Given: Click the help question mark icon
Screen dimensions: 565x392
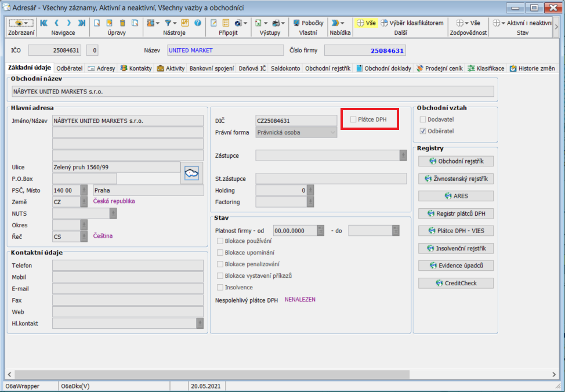Looking at the screenshot, I should pos(198,23).
